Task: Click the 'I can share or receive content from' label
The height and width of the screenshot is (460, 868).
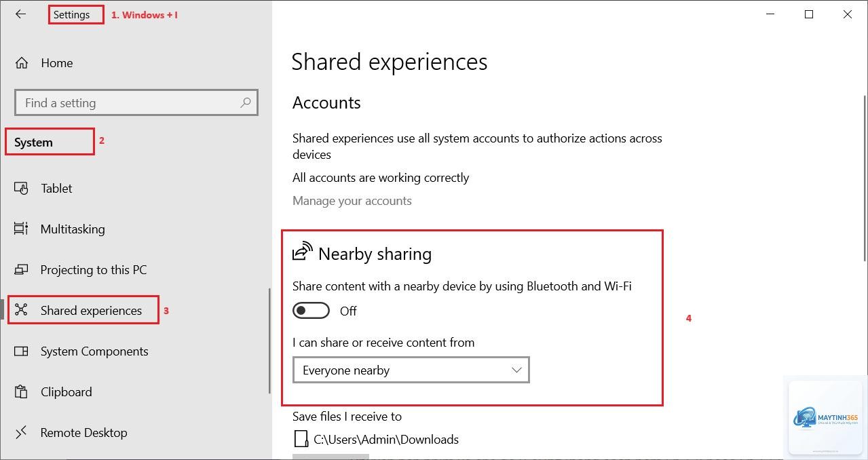Action: coord(383,343)
